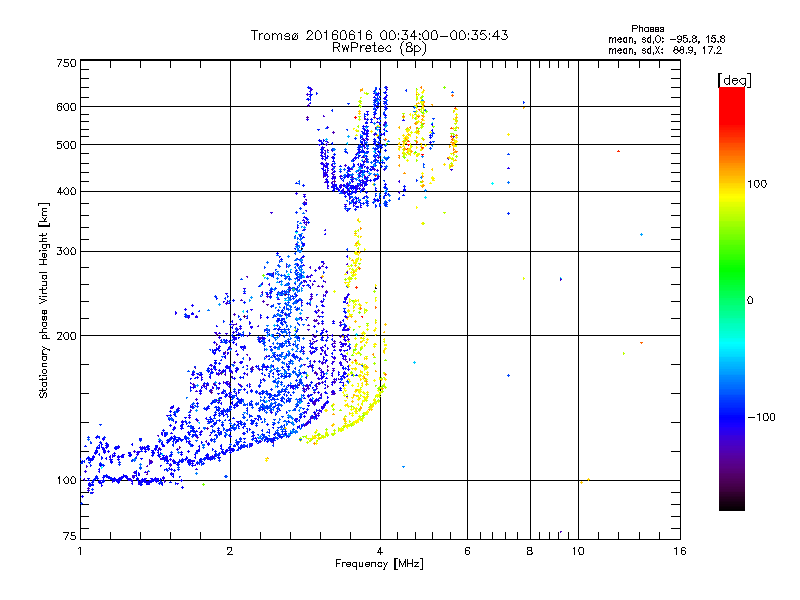
Task: Pick the black bottom of the phase colorbar
Action: (732, 505)
